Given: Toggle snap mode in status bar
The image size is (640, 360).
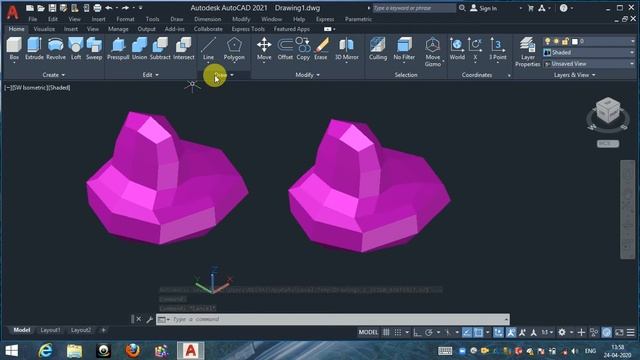Looking at the screenshot, I should coord(398,332).
